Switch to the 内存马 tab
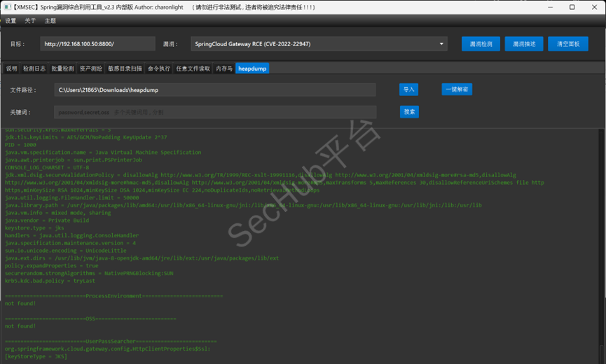Viewport: 606px width, 364px height. pyautogui.click(x=224, y=69)
